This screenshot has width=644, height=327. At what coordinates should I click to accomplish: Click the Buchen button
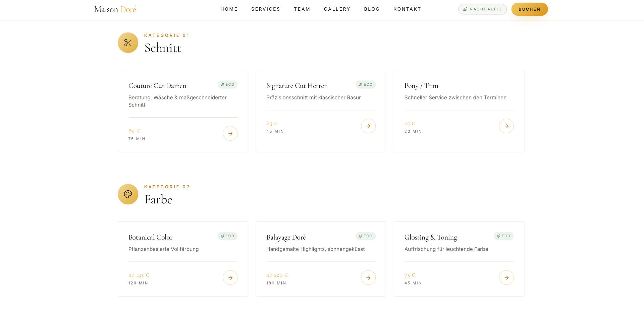point(529,9)
